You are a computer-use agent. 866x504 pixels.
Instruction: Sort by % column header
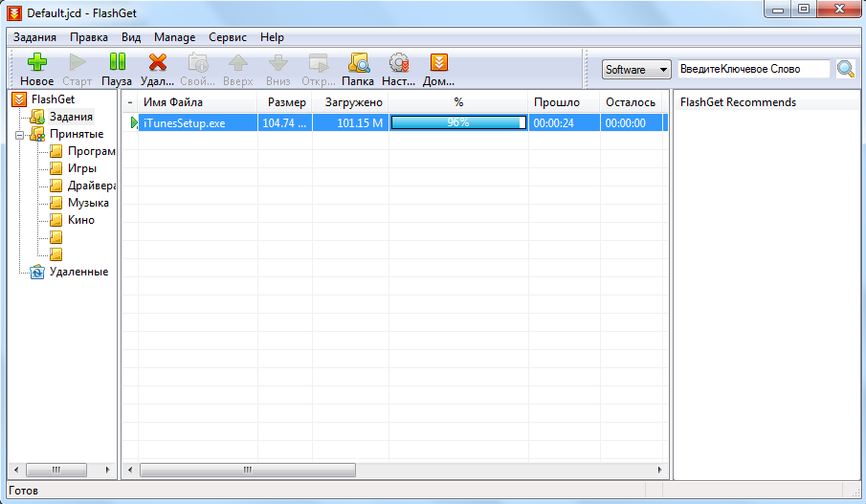point(458,102)
